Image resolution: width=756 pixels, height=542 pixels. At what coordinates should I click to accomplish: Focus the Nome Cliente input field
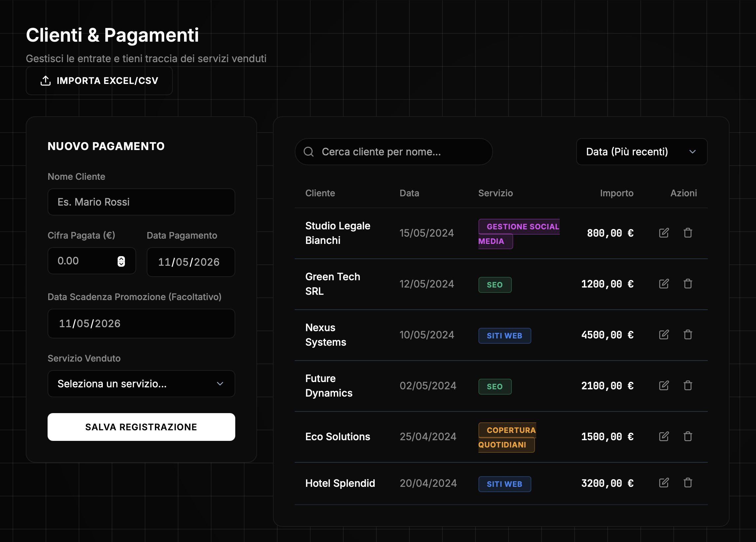tap(141, 202)
